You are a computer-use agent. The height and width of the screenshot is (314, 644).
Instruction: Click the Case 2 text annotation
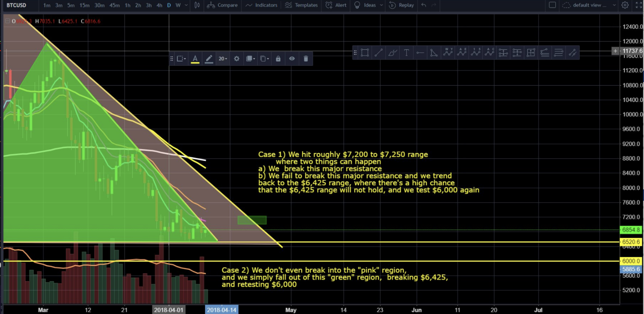[x=335, y=277]
